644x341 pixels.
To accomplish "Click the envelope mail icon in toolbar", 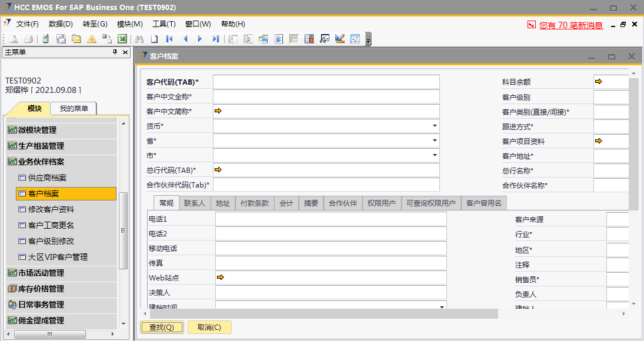I will (x=76, y=39).
